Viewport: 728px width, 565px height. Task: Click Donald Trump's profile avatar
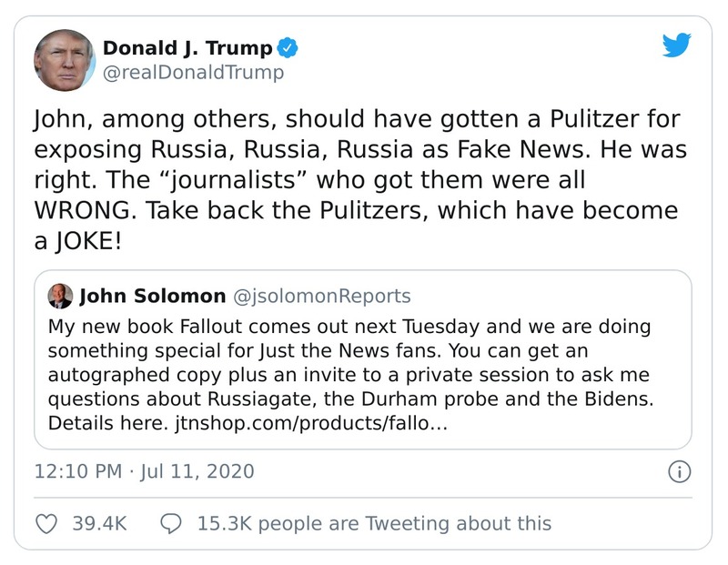click(x=63, y=56)
